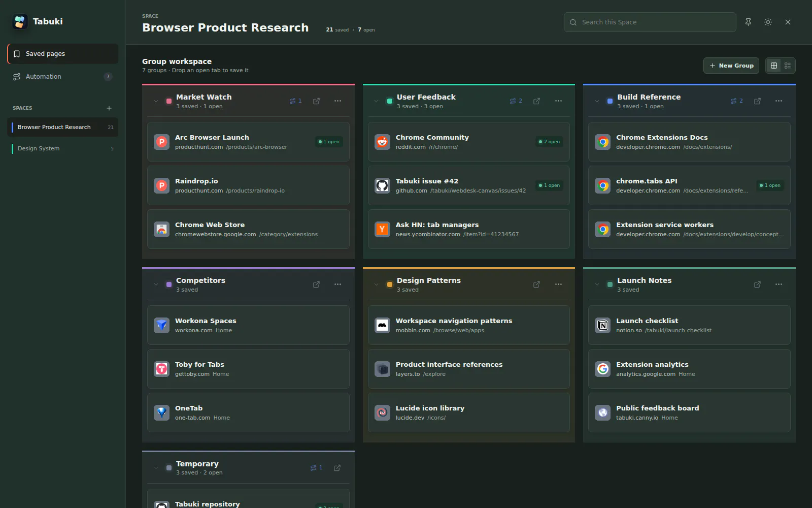Open the Design Patterns more options menu
Viewport: 812px width, 508px height.
[x=558, y=284]
